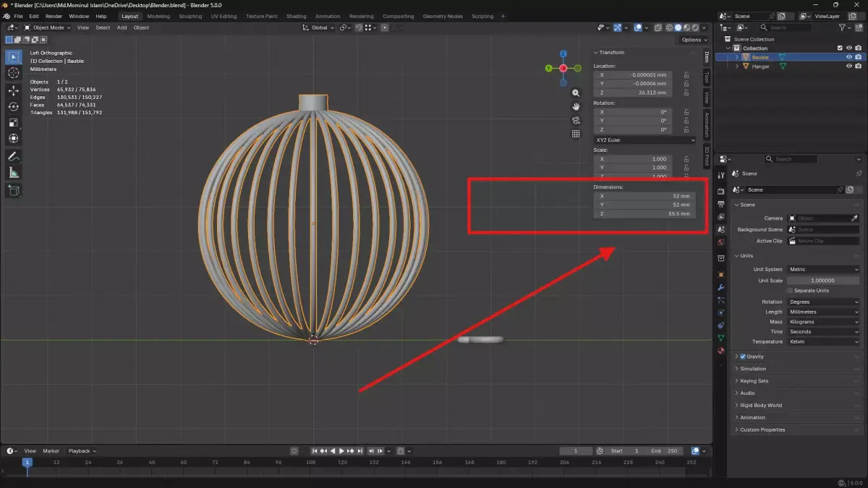Open the XYZ Euler rotation mode dropdown
This screenshot has width=868, height=488.
tap(644, 140)
